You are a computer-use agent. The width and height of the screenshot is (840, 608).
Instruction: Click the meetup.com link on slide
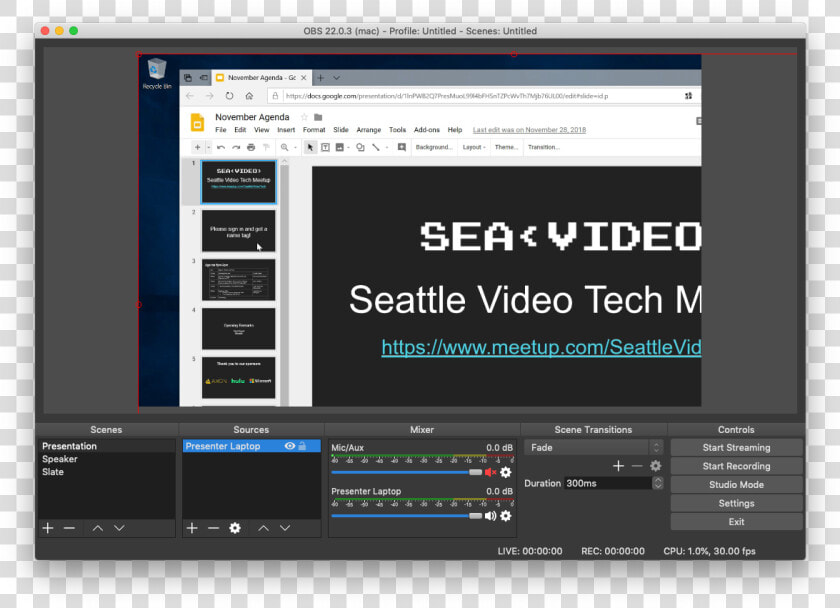[541, 347]
